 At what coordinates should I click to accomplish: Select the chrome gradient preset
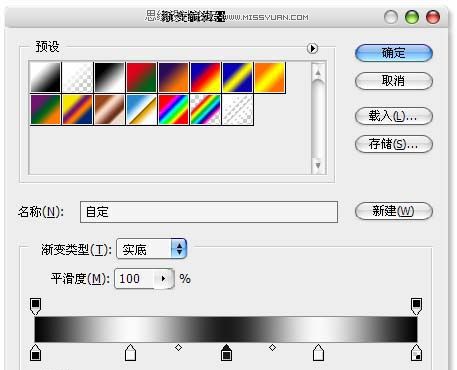pyautogui.click(x=142, y=109)
